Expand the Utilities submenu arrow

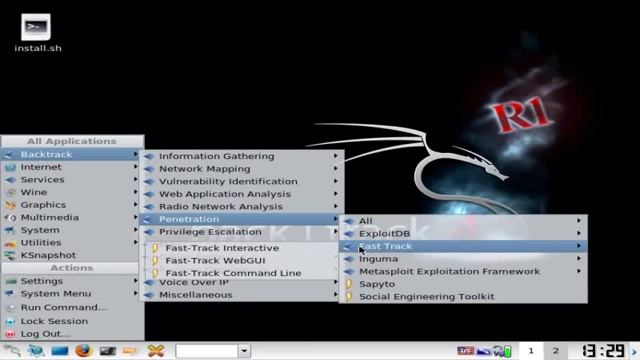(x=135, y=242)
